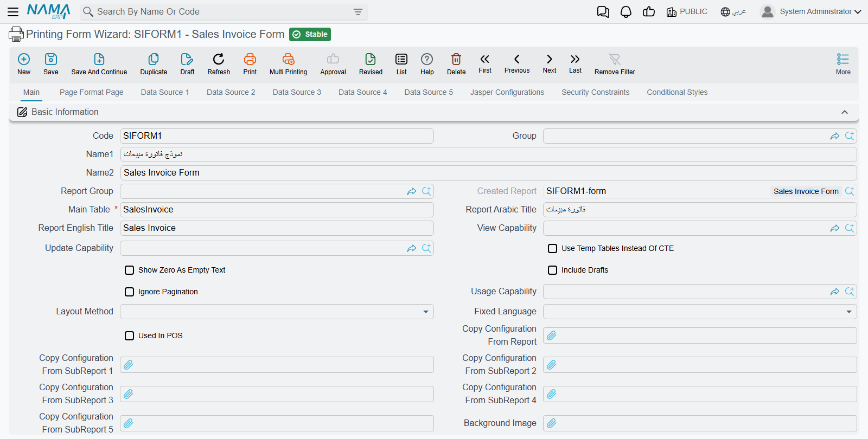Click the Main Table field
Viewport: 868px width, 439px height.
(277, 210)
